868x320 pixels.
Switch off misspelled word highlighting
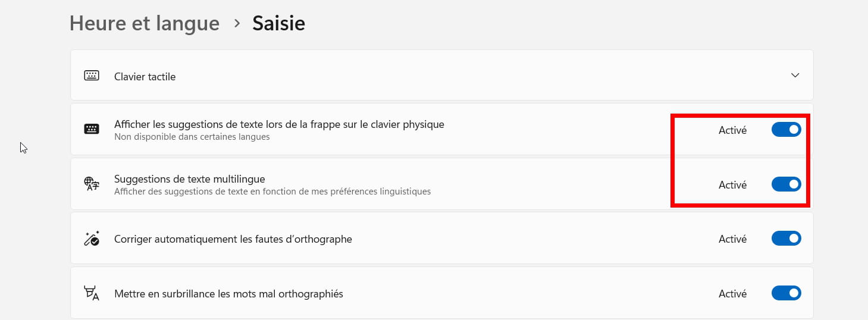click(x=786, y=293)
